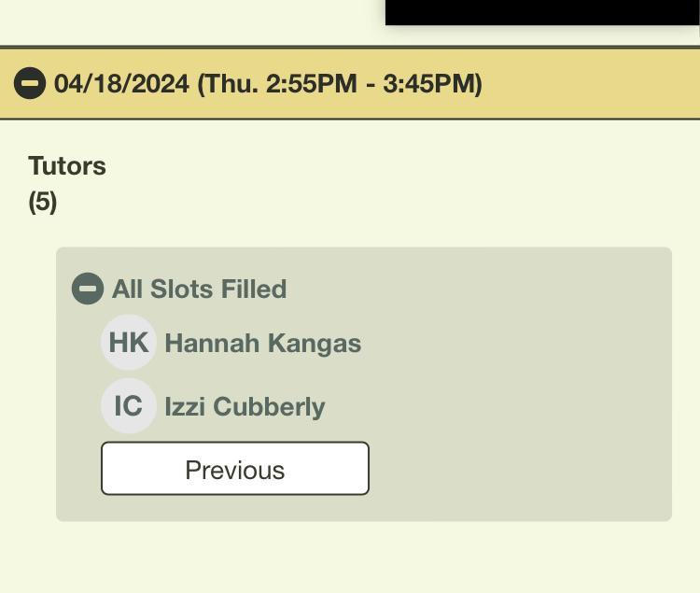This screenshot has width=700, height=593.
Task: Collapse the 04/18/2024 session with minus icon
Action: pos(30,83)
